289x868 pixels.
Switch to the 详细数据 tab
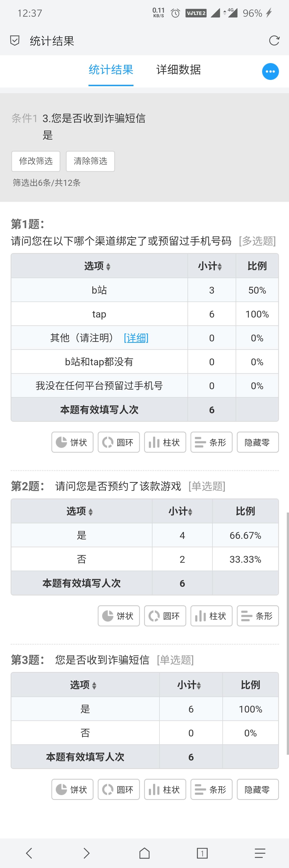tap(179, 70)
